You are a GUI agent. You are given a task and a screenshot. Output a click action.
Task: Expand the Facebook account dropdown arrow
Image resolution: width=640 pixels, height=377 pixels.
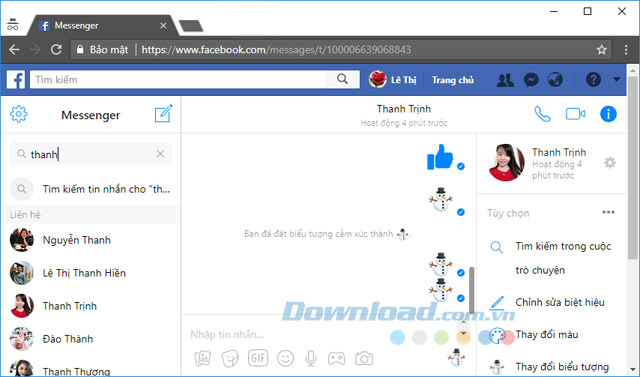click(616, 80)
